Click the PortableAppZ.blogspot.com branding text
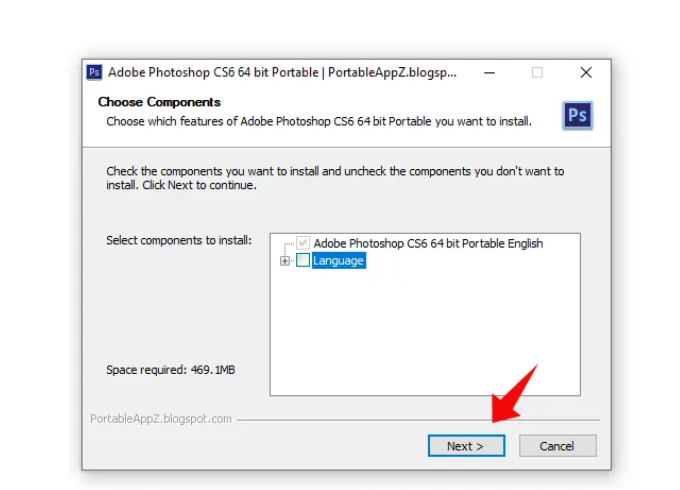Viewport: 680px width, 490px height. click(161, 419)
